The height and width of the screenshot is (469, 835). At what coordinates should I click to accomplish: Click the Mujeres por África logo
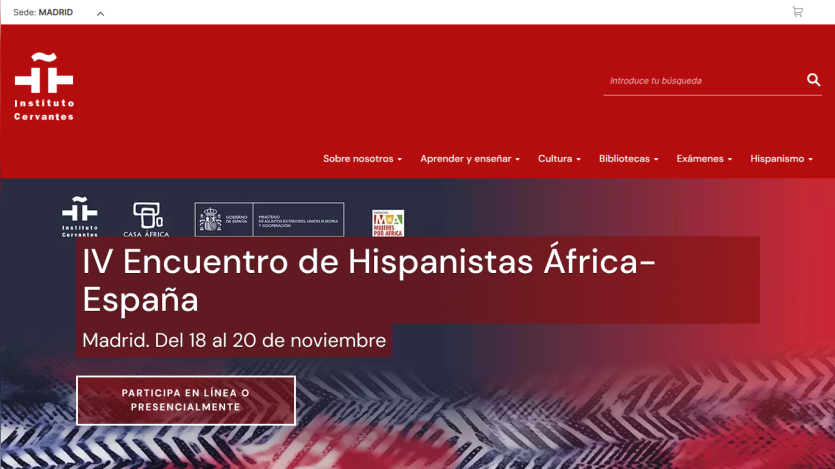(x=388, y=223)
